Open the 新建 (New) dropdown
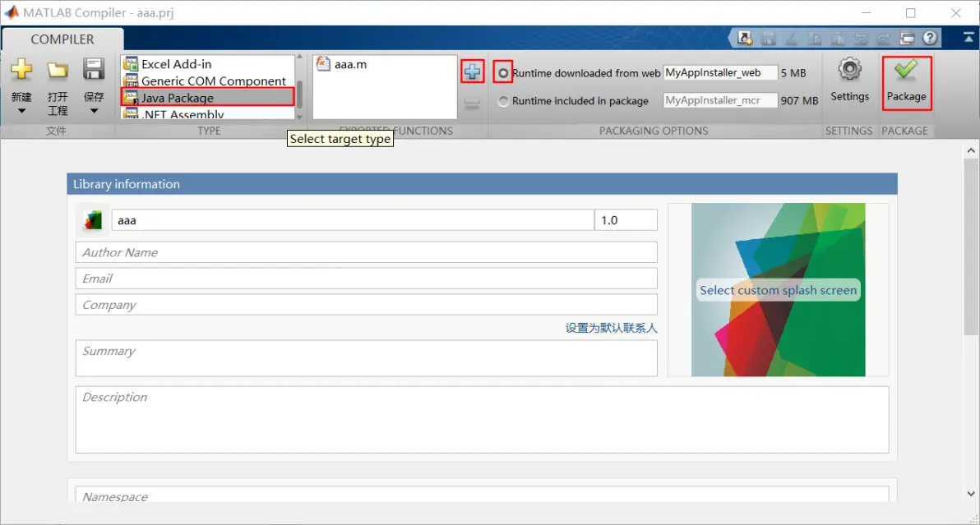The height and width of the screenshot is (525, 980). tap(21, 110)
